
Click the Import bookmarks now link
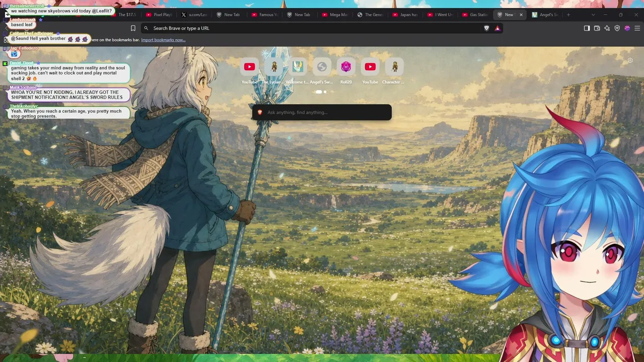coord(163,40)
